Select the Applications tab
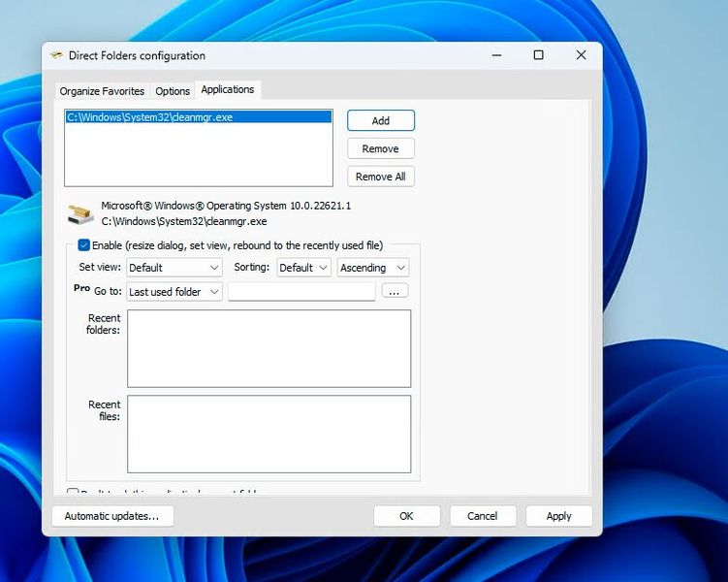 pos(228,89)
